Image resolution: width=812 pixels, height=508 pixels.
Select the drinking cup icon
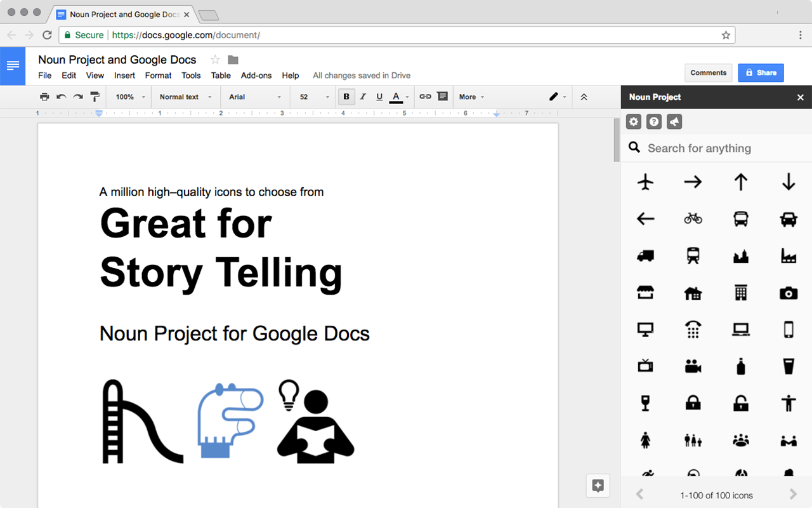[x=789, y=366]
